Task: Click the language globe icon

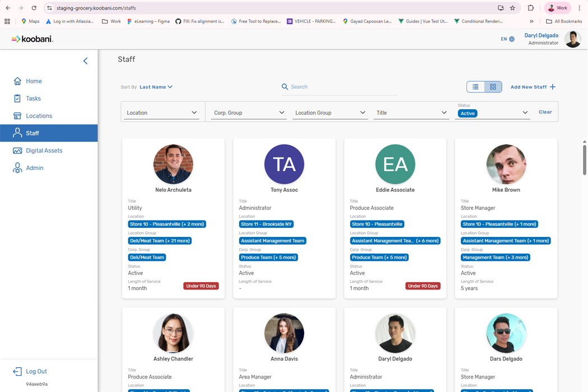Action: [511, 39]
